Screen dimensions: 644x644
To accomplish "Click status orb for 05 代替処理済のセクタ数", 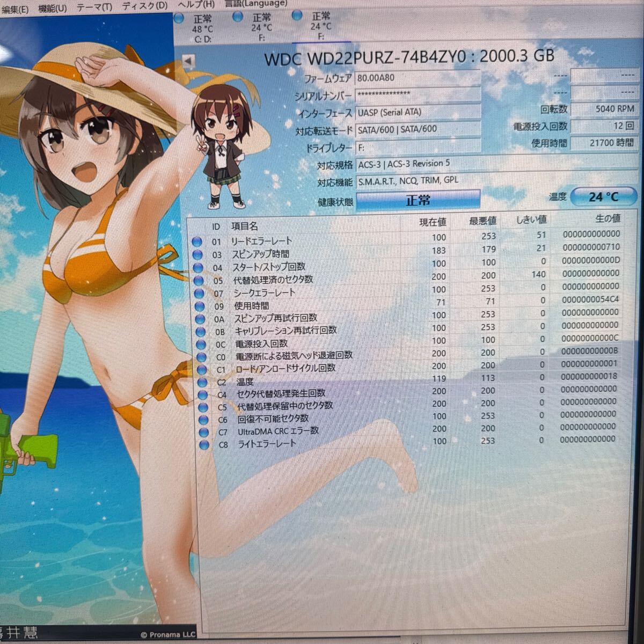I will click(199, 280).
